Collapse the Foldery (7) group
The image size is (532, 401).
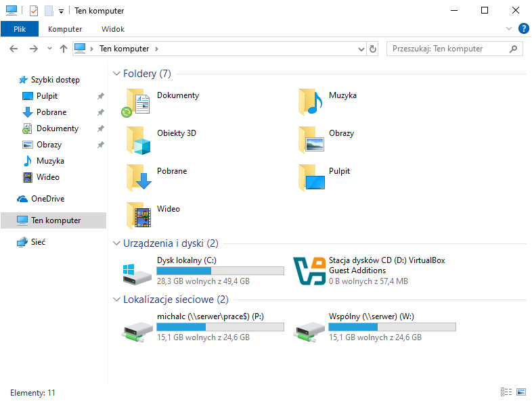(116, 74)
